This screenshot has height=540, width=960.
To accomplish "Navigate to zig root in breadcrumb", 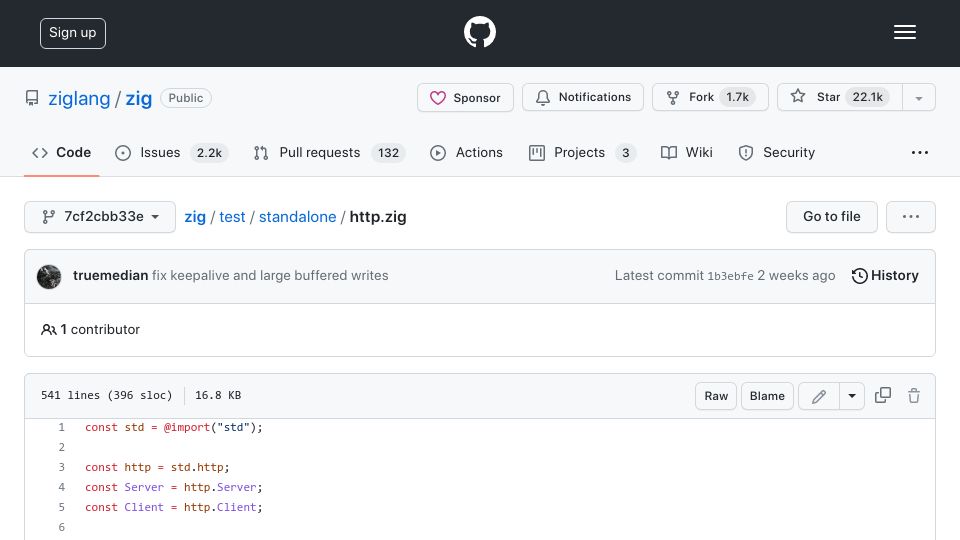I will pyautogui.click(x=195, y=217).
